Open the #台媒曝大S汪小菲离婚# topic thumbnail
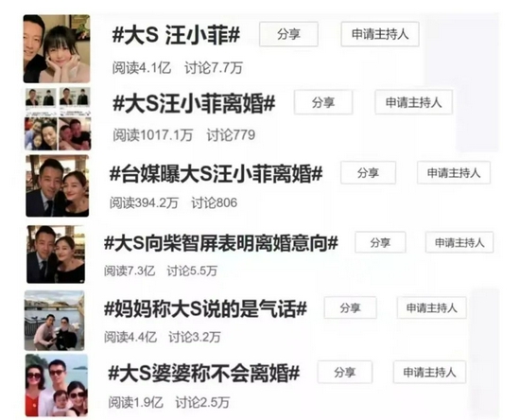 pyautogui.click(x=58, y=185)
